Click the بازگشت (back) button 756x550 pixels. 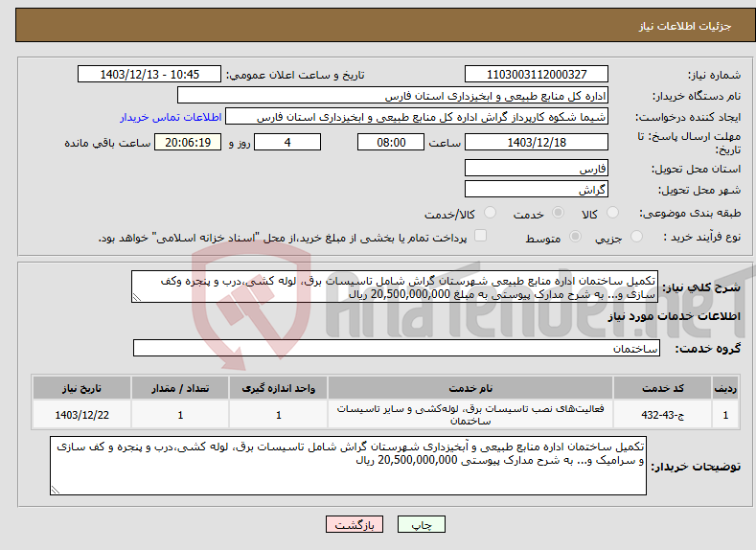click(355, 524)
